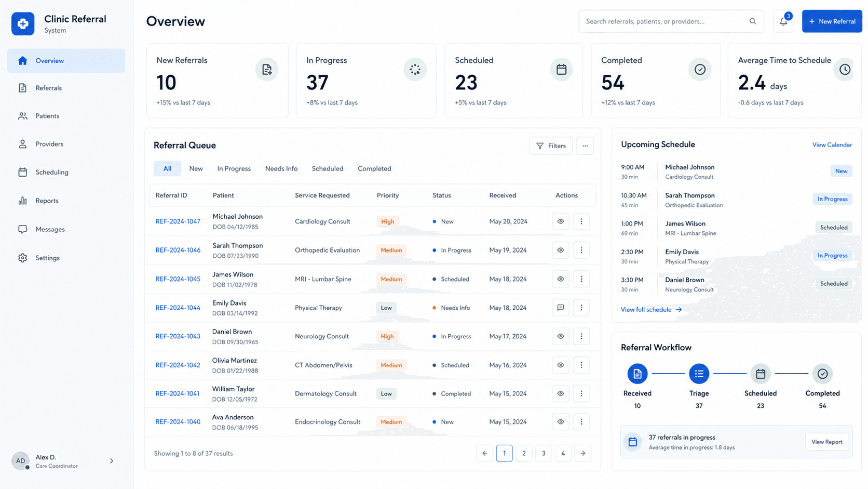Viewport: 868px width, 489px height.
Task: Click Completed workflow step icon
Action: pos(822,374)
